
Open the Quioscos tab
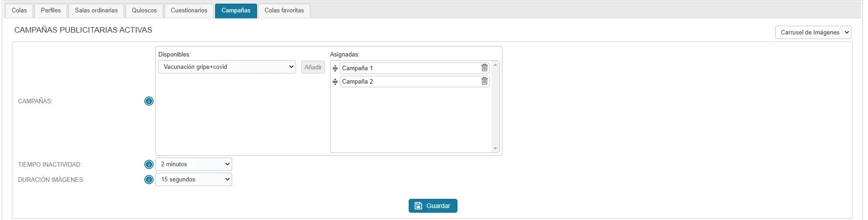[x=144, y=11]
